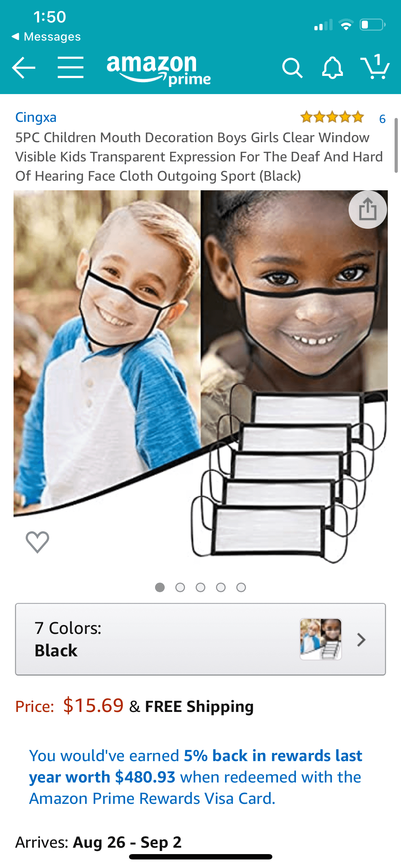
Task: Tap the chevron in color selector
Action: 361,640
